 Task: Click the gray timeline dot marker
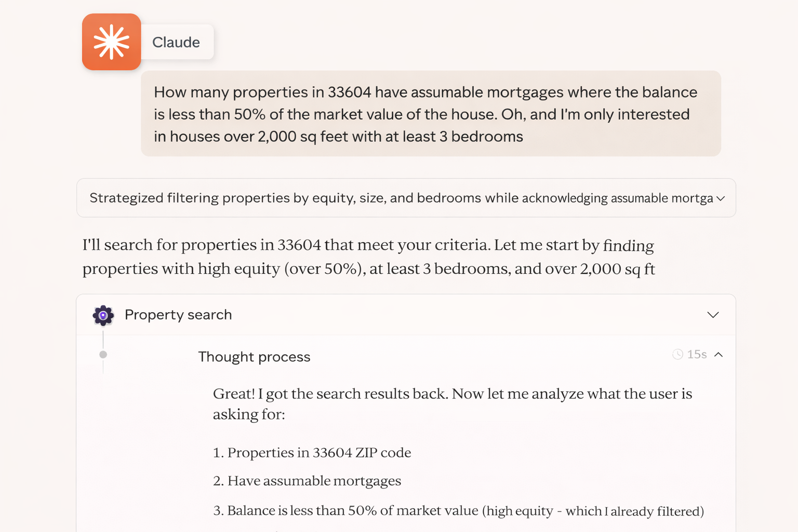point(103,355)
